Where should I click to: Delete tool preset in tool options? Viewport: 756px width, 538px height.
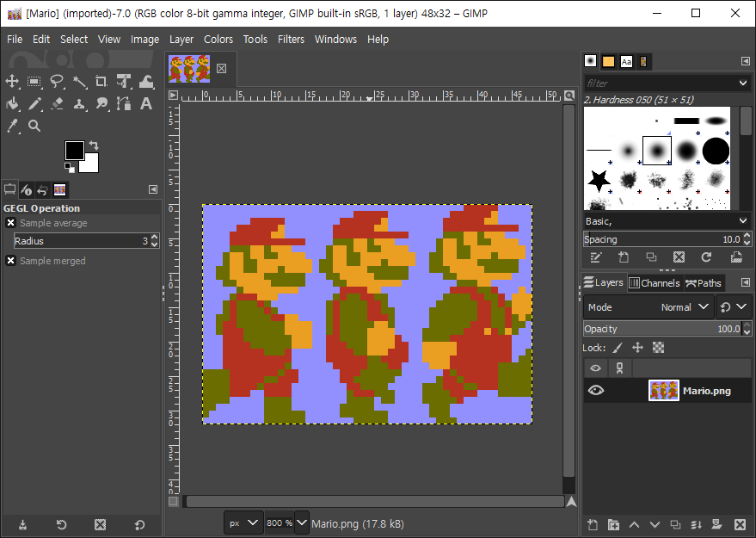coord(100,524)
